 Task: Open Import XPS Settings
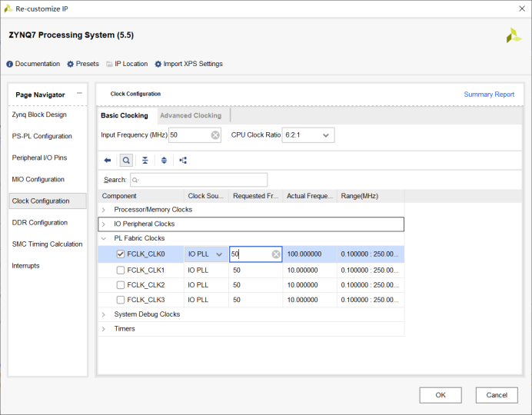[x=188, y=64]
